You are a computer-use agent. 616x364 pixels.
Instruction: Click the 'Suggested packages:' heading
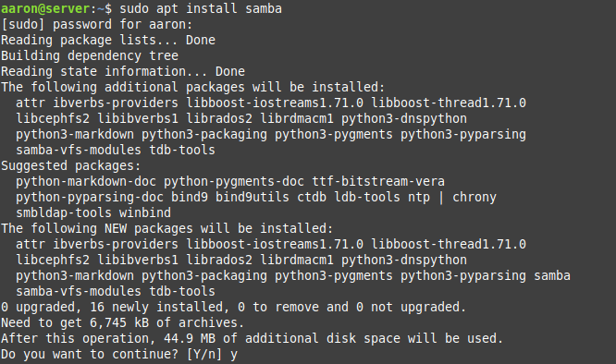coord(70,166)
